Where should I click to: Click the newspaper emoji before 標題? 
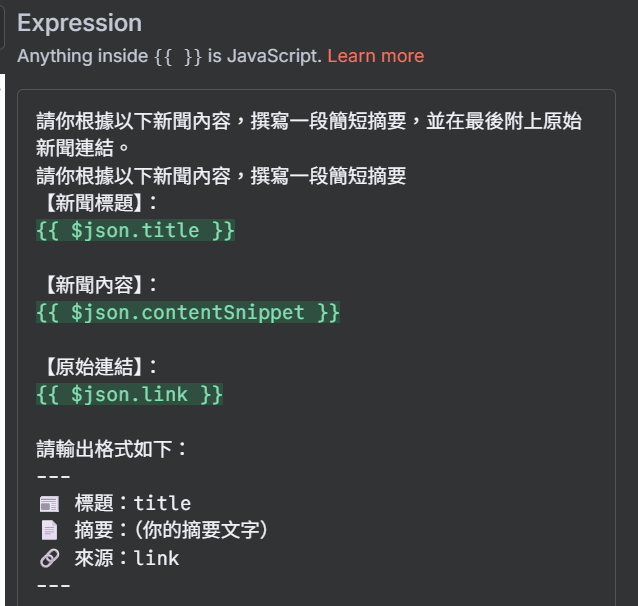(x=49, y=504)
